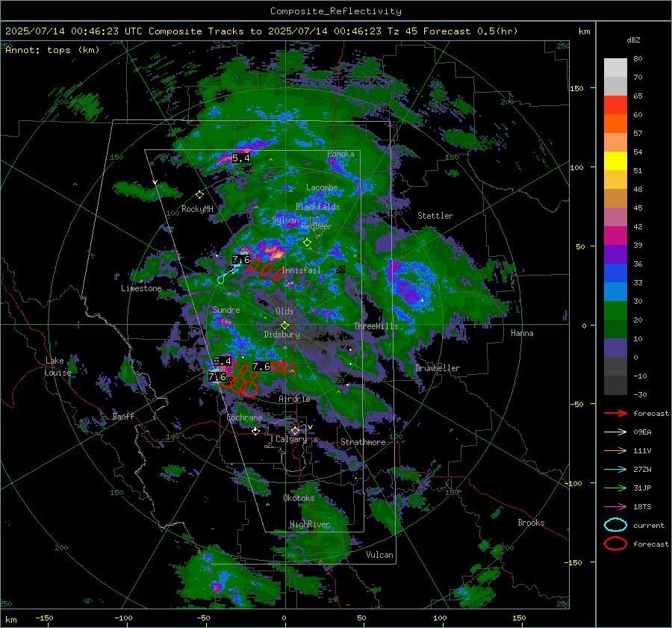This screenshot has width=672, height=628.
Task: Select the magenta 18TS arrow legend entry
Action: [x=615, y=507]
